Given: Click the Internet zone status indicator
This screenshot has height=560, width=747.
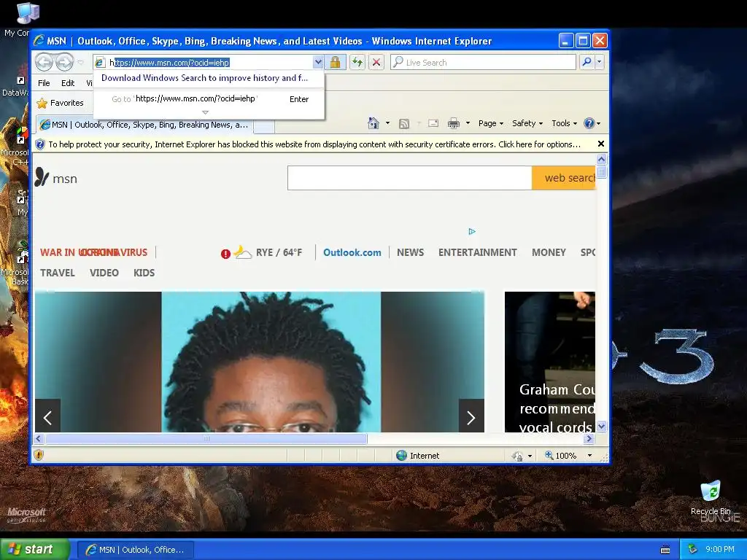Looking at the screenshot, I should point(418,456).
